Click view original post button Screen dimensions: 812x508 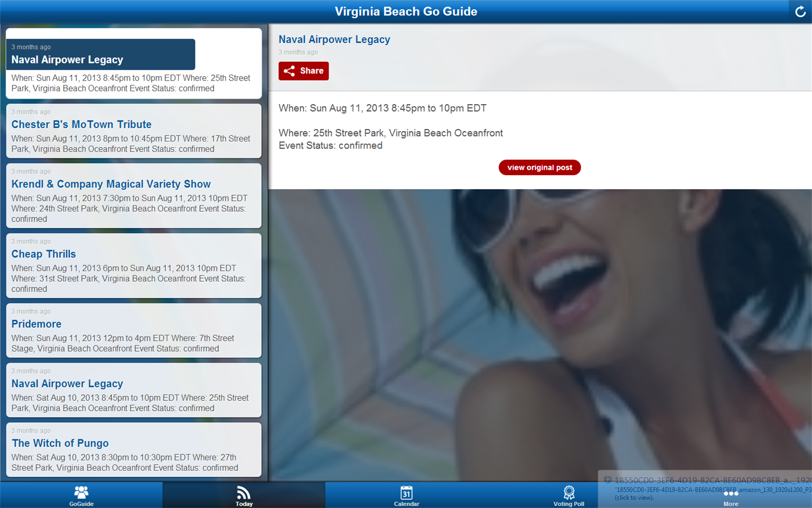point(540,167)
